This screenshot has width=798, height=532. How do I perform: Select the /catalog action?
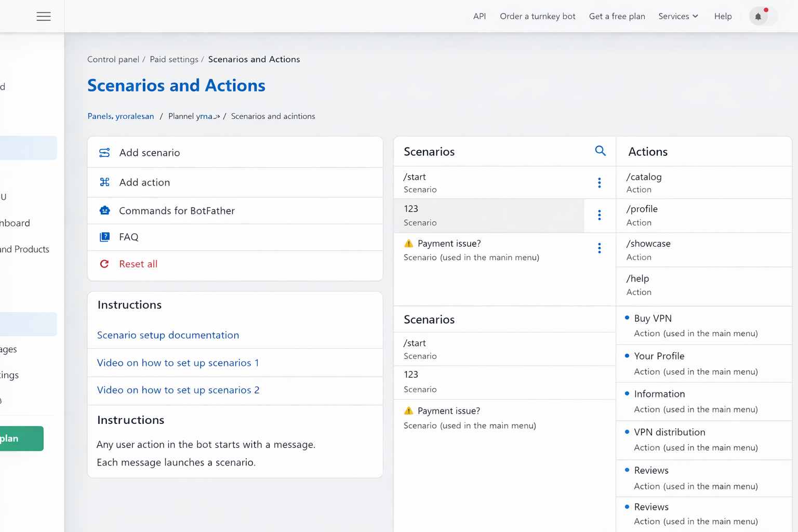click(x=644, y=177)
